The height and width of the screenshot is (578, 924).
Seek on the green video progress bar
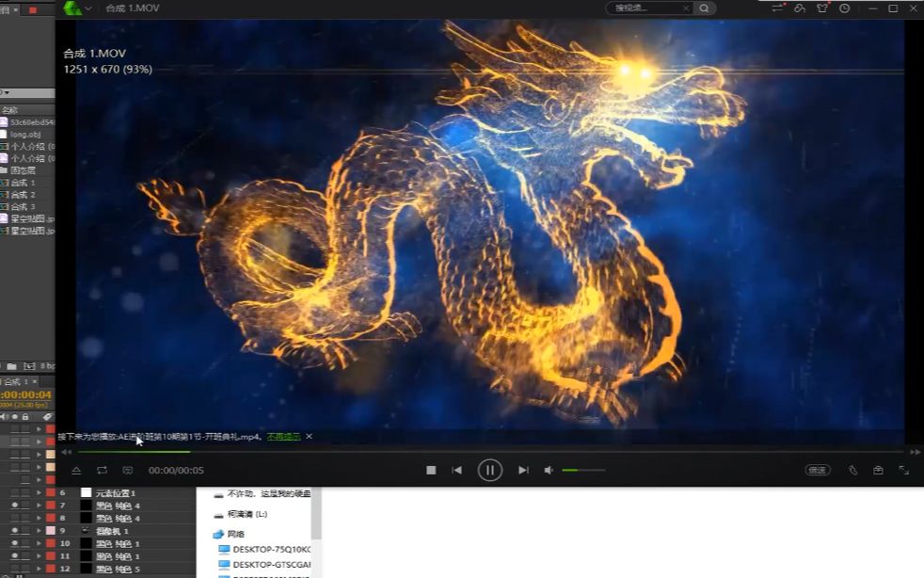tap(490, 452)
